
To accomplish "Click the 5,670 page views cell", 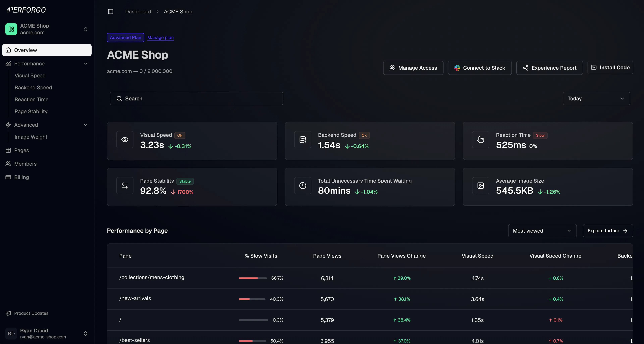I will point(327,299).
